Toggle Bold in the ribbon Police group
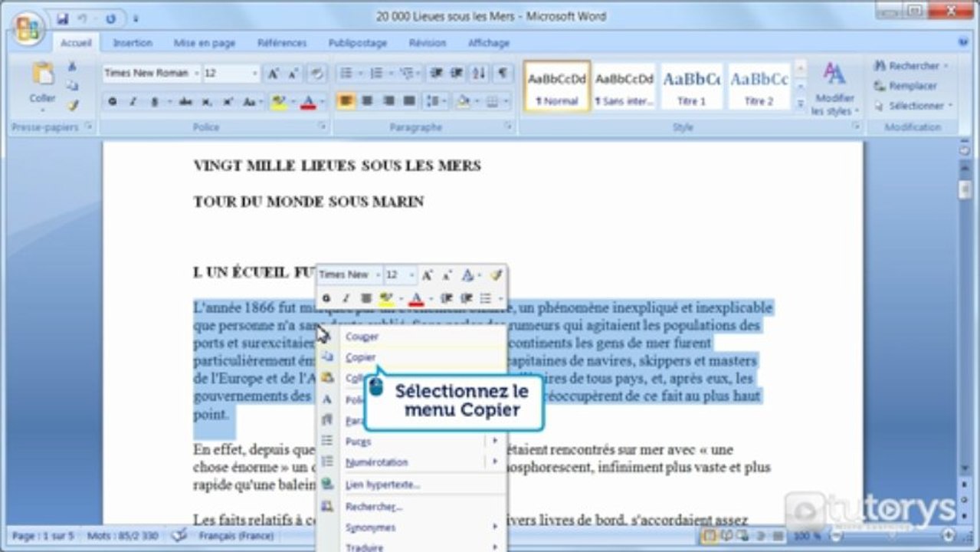Viewport: 980px width, 552px height. [113, 101]
